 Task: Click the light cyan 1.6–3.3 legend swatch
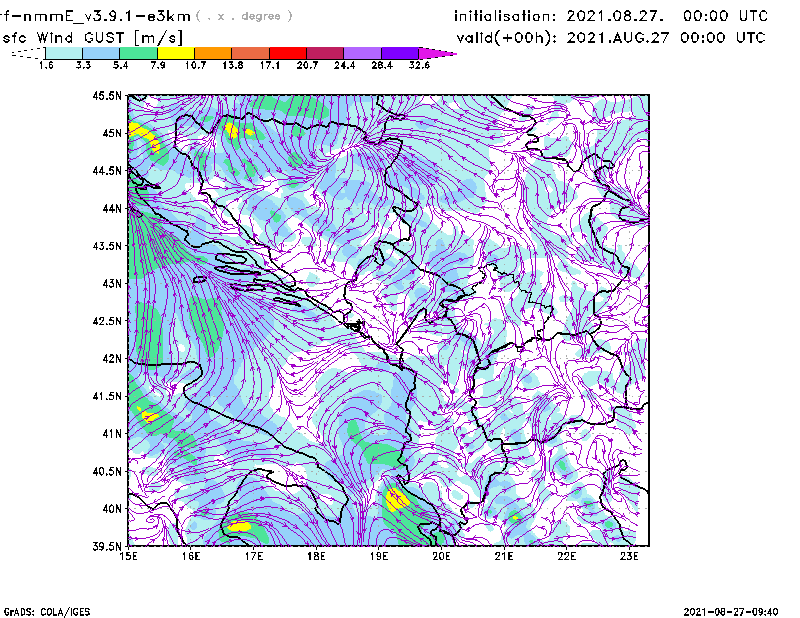[64, 53]
